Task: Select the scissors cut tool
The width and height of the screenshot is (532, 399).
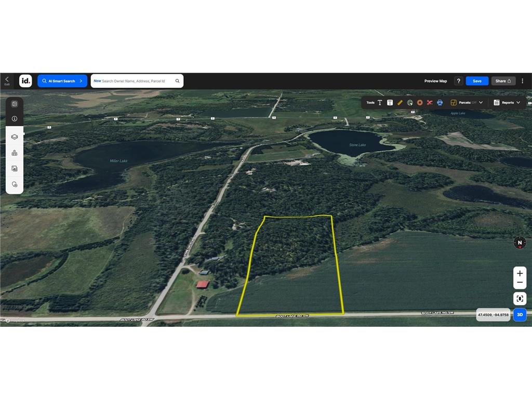Action: tap(430, 102)
